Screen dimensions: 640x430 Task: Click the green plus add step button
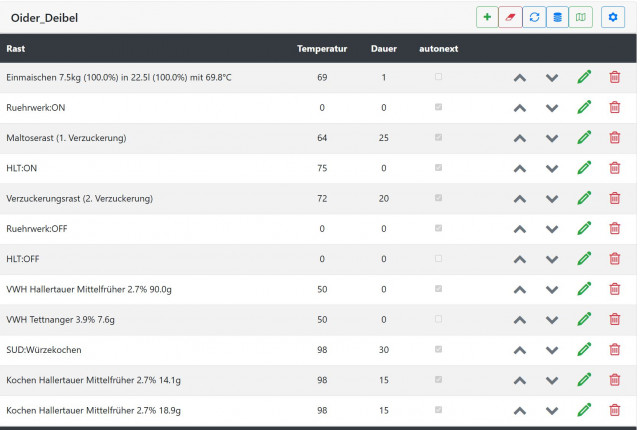click(x=487, y=17)
